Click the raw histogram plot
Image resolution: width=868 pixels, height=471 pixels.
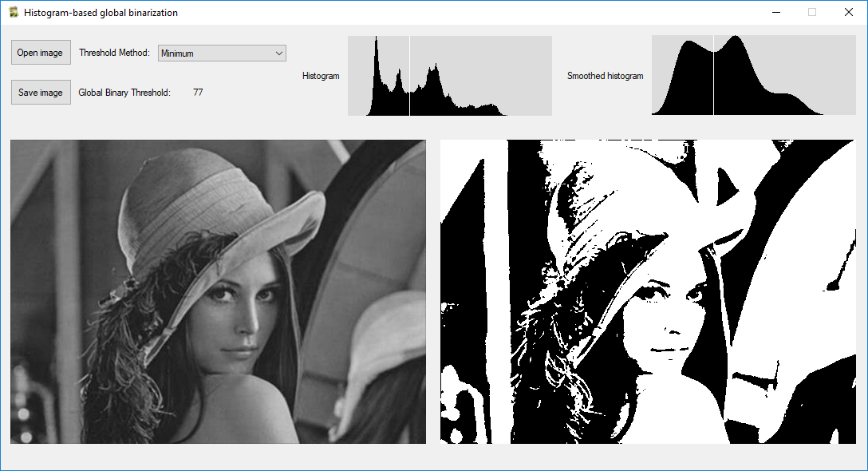pos(449,76)
